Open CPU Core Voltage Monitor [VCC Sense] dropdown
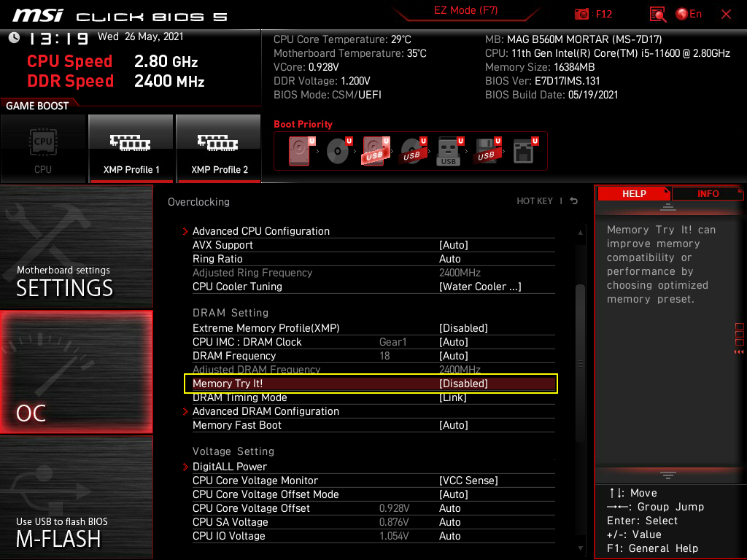The width and height of the screenshot is (747, 560). pyautogui.click(x=468, y=481)
